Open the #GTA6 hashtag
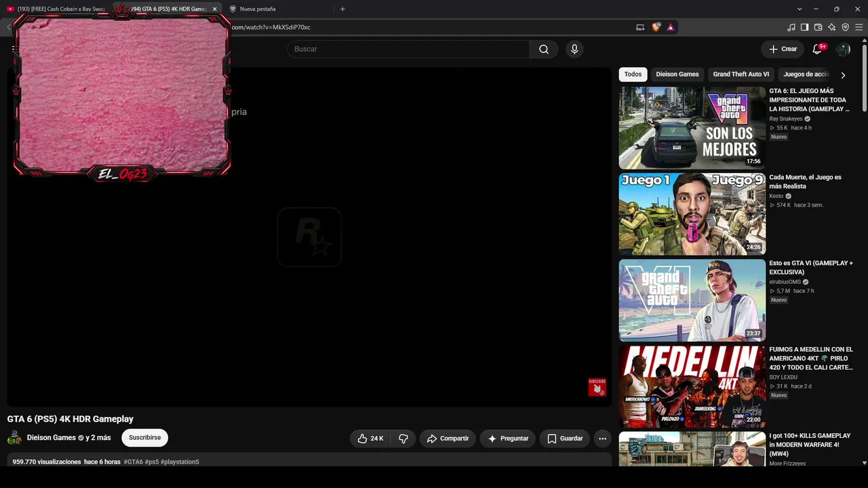868x488 pixels. pyautogui.click(x=133, y=462)
